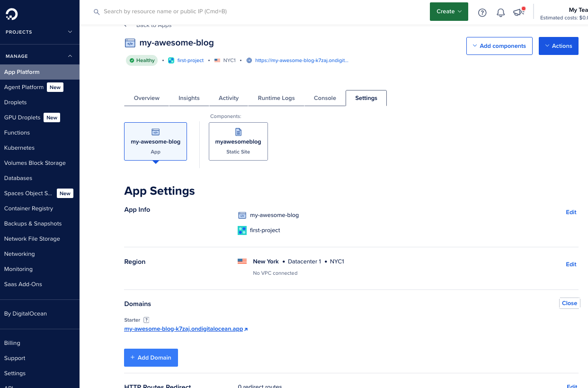Expand the Create dropdown button
The width and height of the screenshot is (588, 388).
click(448, 11)
